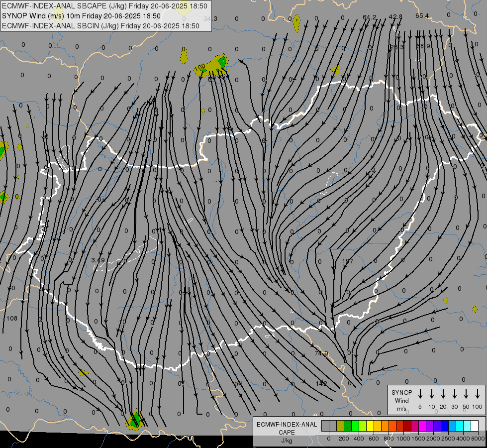487x448 pixels.
Task: Click the 2500 tick label in CAPE legend
Action: click(x=448, y=439)
